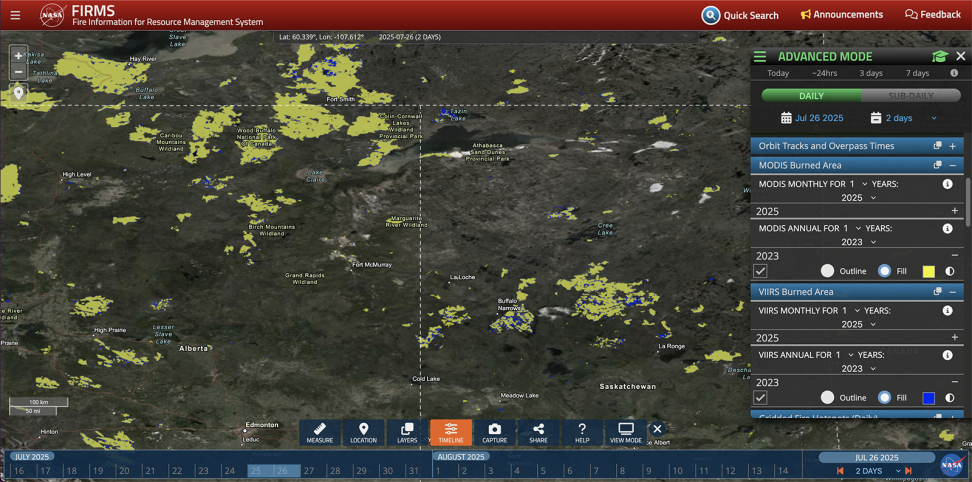
Task: Switch to SUB-DAILY mode
Action: (x=911, y=96)
